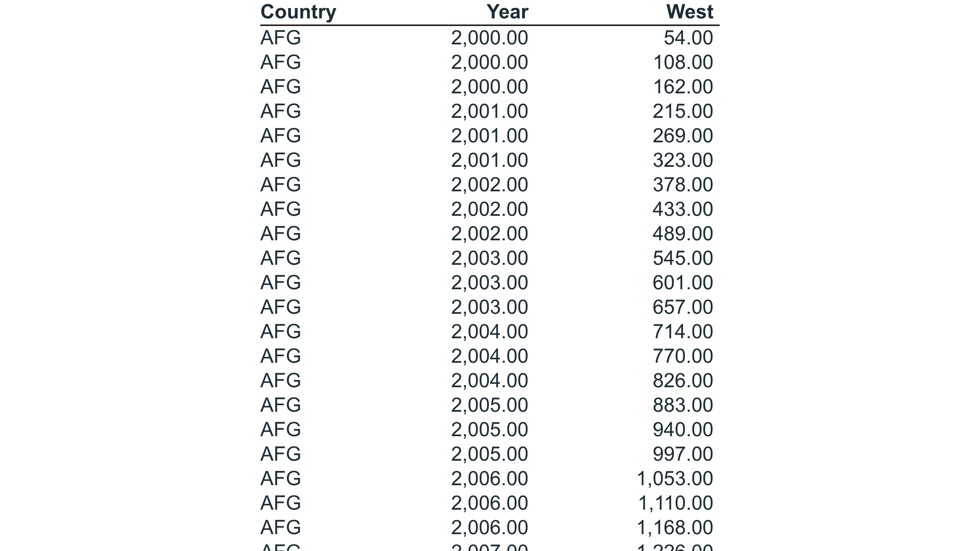
Task: Click the West column header
Action: (689, 12)
